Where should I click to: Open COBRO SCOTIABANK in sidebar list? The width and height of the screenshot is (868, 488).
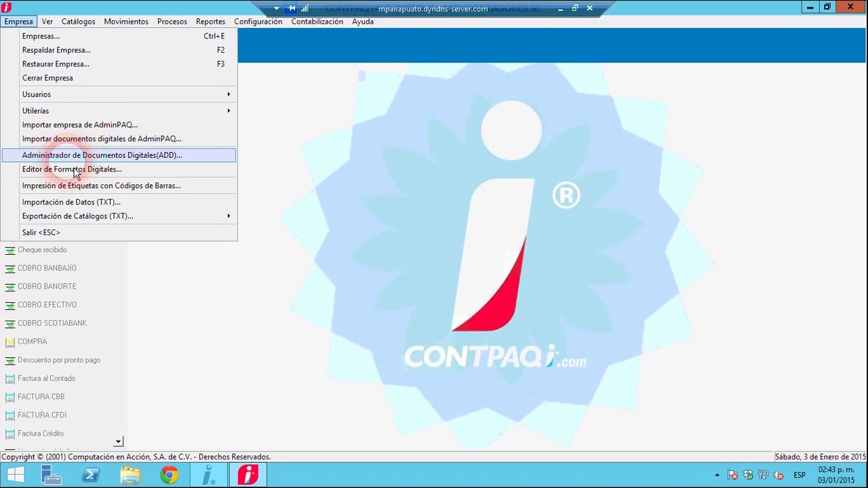(x=52, y=323)
